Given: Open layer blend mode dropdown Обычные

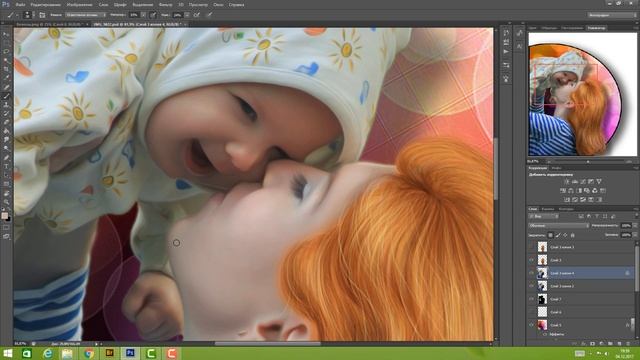Looking at the screenshot, I should pyautogui.click(x=558, y=226).
